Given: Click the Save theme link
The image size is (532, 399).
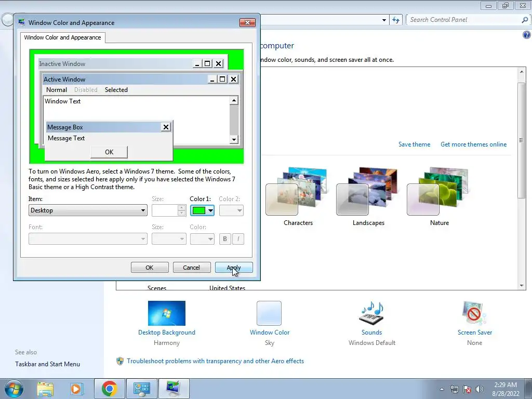Looking at the screenshot, I should coord(414,144).
